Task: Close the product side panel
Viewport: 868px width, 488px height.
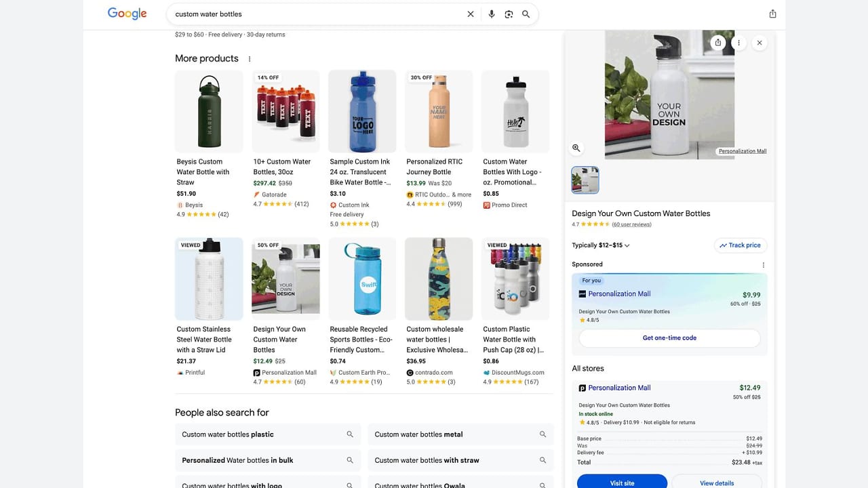Action: 759,43
